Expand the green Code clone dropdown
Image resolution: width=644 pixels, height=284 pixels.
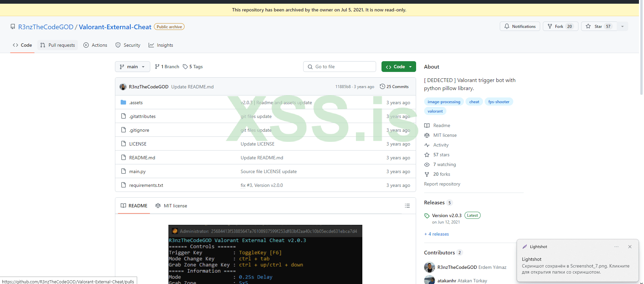tap(399, 67)
